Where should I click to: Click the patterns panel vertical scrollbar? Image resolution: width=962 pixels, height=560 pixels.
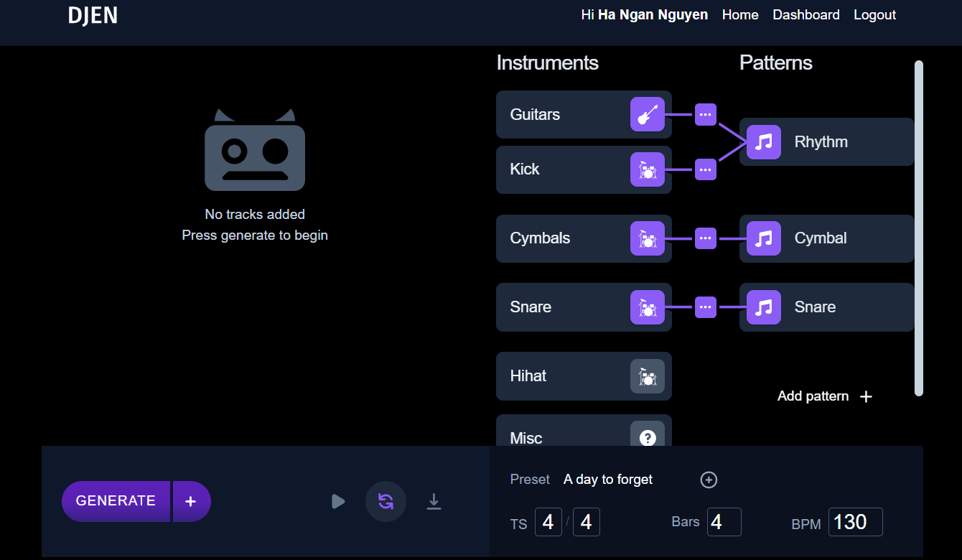919,228
